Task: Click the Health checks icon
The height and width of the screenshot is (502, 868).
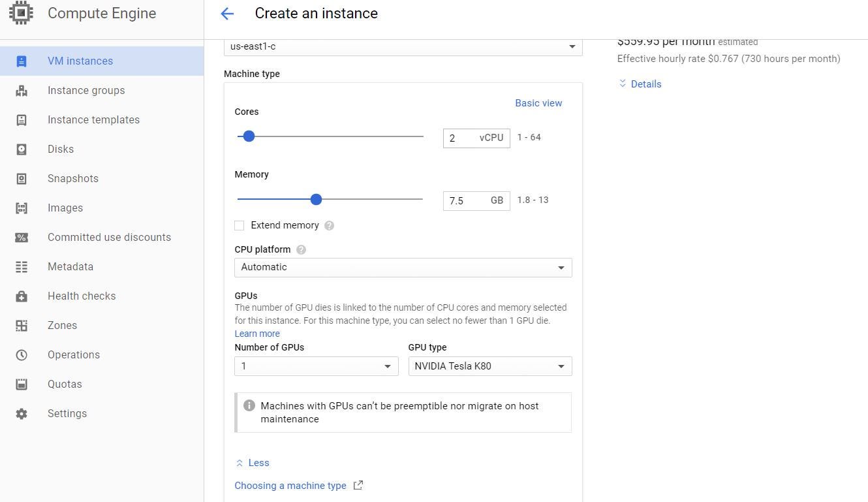Action: point(22,296)
